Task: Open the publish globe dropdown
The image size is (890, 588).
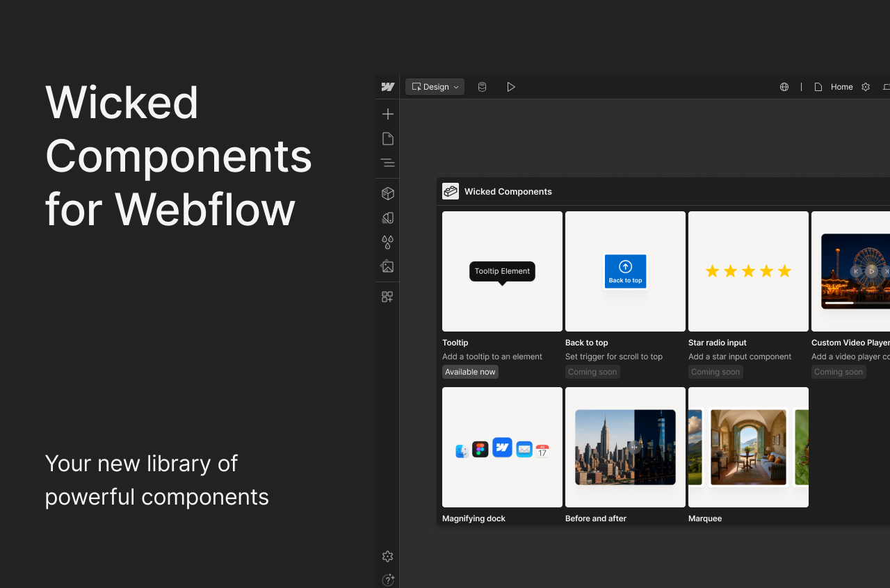Action: [784, 86]
